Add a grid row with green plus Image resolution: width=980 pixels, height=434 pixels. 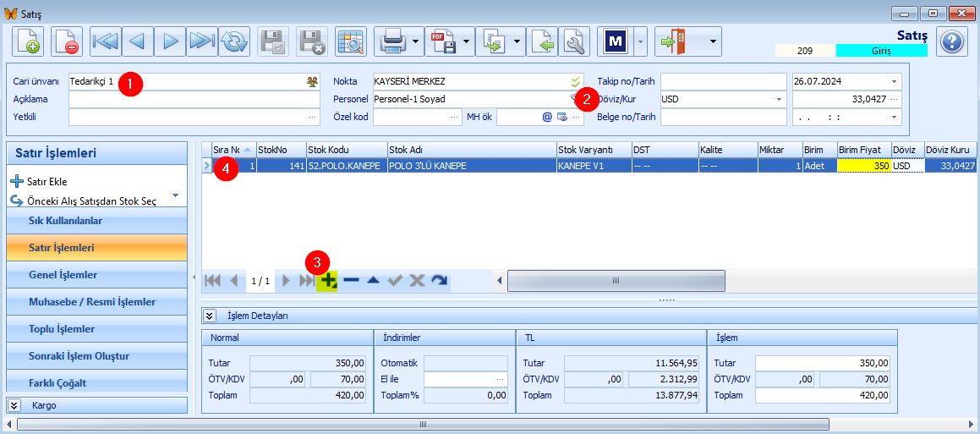(327, 281)
